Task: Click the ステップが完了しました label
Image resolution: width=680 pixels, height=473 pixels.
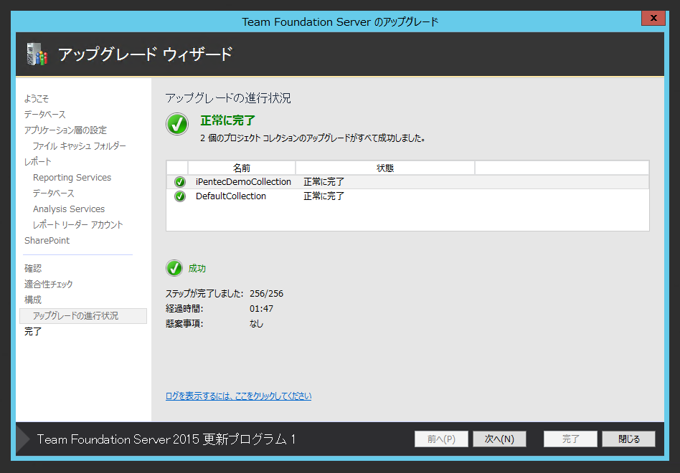Action: pos(204,294)
